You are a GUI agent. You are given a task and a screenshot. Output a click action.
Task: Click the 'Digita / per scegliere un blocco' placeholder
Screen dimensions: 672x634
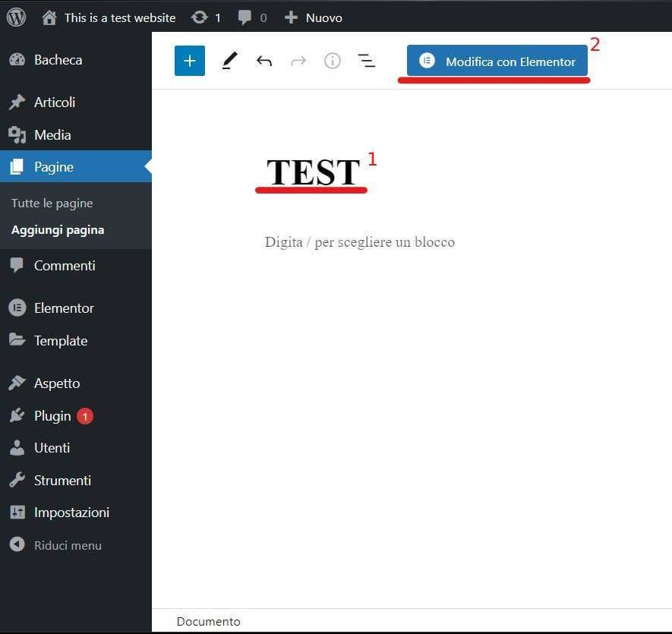(x=360, y=242)
